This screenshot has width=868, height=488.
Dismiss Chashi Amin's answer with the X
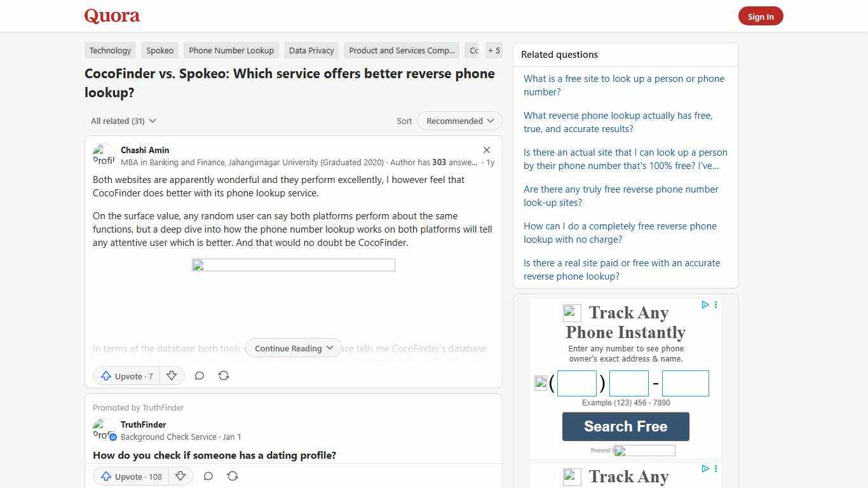487,150
